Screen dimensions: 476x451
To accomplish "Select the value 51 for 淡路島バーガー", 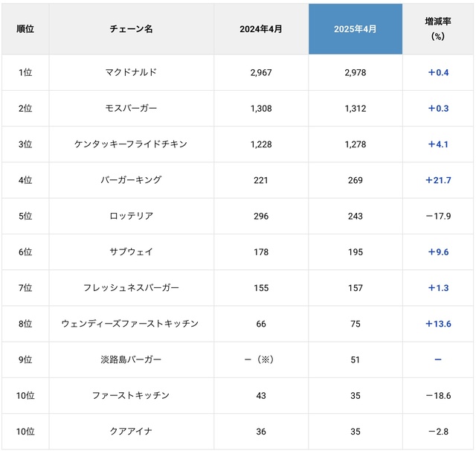I will click(356, 360).
